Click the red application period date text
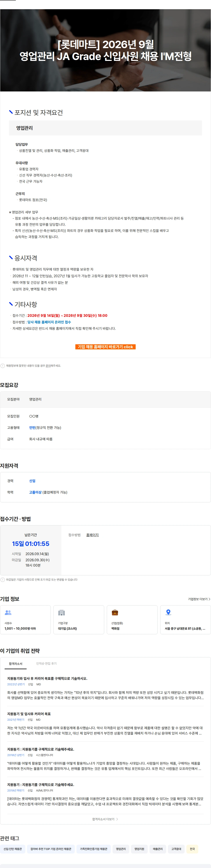Image resolution: width=211 pixels, height=868 pixels. (x=67, y=315)
